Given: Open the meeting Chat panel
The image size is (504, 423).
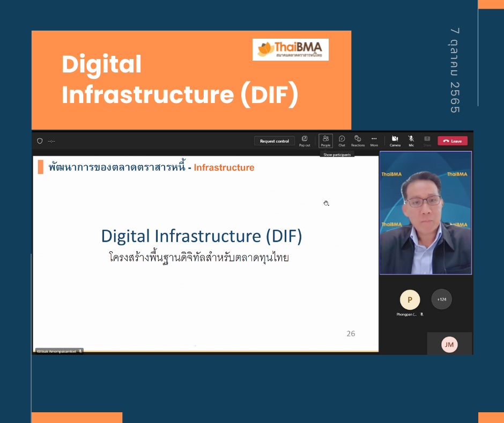Looking at the screenshot, I should click(x=342, y=141).
